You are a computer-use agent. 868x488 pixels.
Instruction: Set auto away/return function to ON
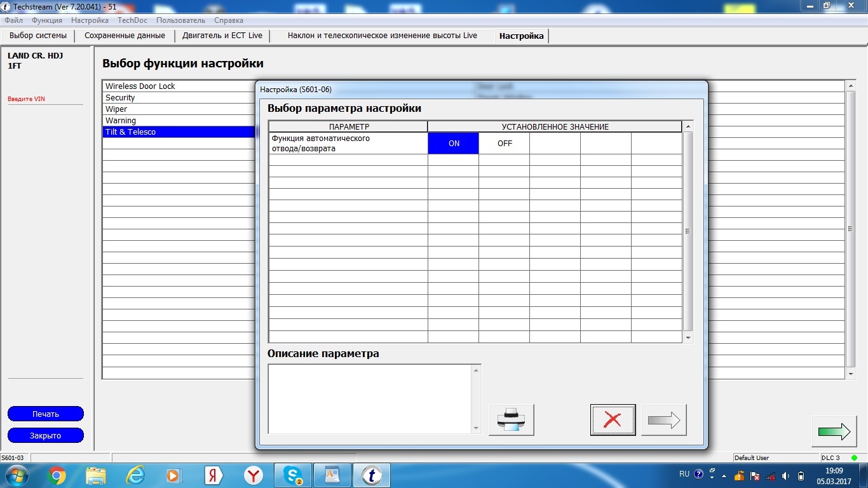pos(454,144)
